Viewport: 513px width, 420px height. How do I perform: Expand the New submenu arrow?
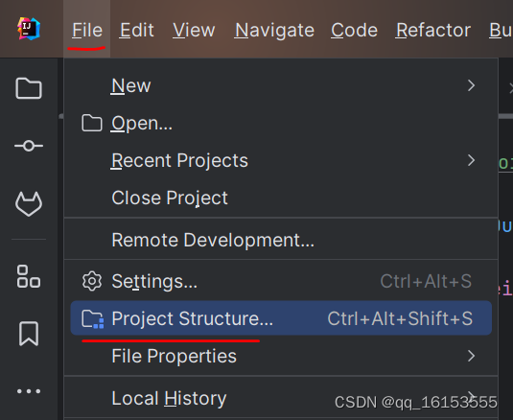[471, 85]
